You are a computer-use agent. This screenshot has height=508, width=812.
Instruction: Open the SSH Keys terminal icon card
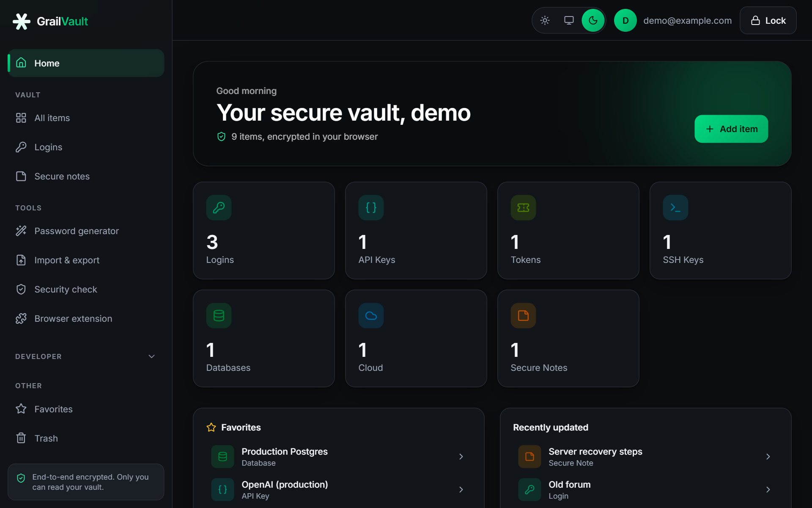675,207
